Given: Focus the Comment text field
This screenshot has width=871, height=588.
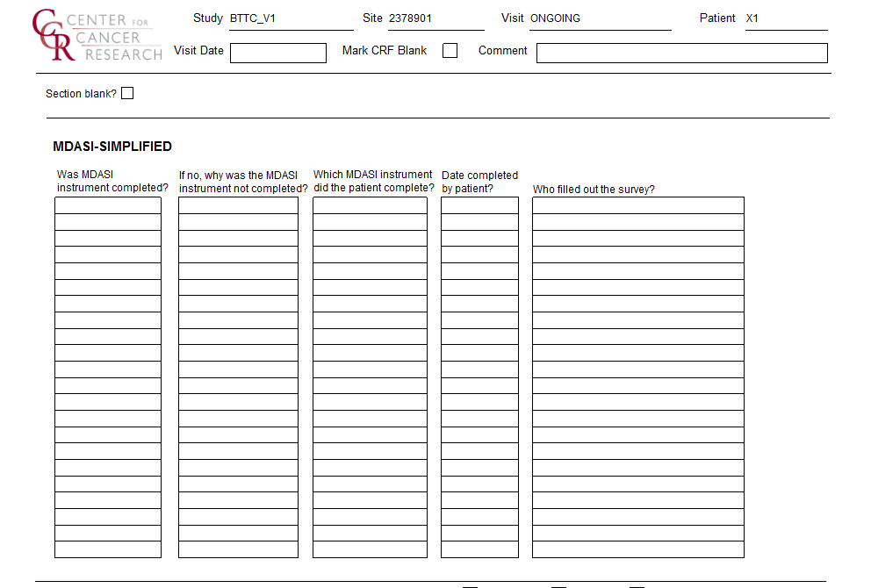Looking at the screenshot, I should (x=681, y=53).
